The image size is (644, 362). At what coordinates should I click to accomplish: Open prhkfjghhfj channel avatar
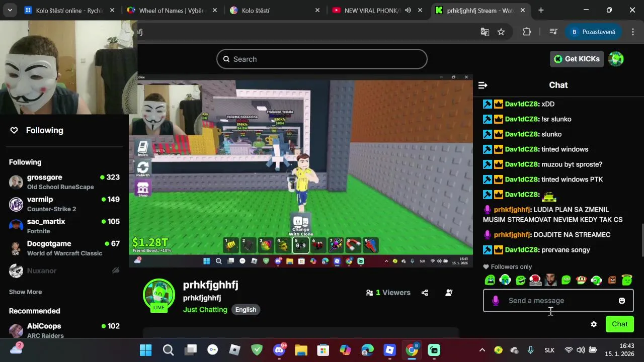[x=159, y=295]
